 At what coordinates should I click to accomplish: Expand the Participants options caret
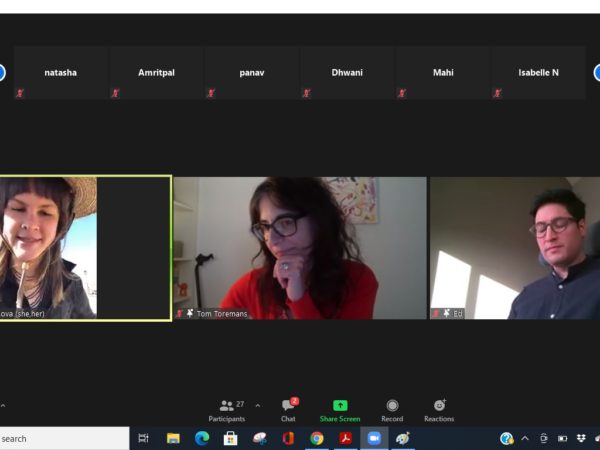point(258,406)
